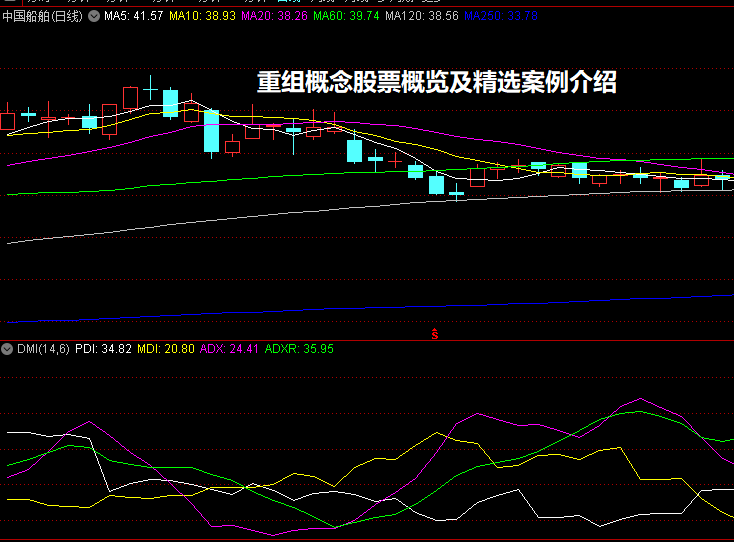734x542 pixels.
Task: Select the MA5: 41.57 label
Action: pyautogui.click(x=133, y=16)
